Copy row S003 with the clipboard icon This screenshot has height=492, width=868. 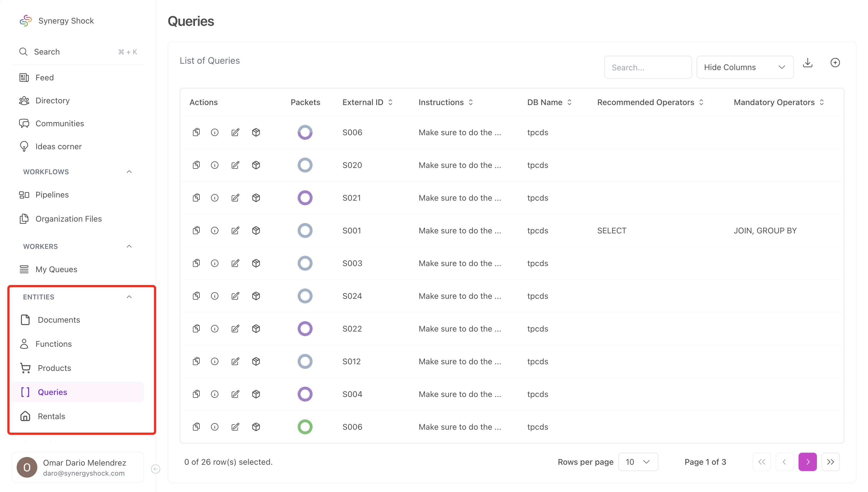coord(196,263)
